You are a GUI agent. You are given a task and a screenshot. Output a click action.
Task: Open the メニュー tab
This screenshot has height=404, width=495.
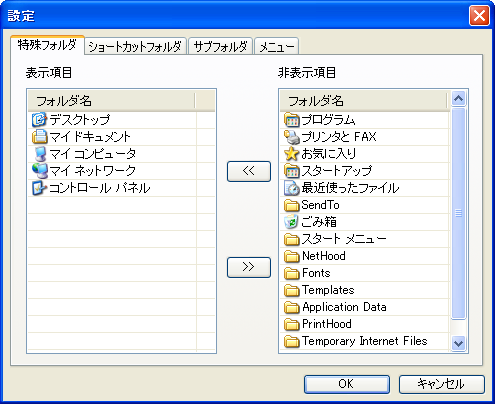tap(277, 47)
